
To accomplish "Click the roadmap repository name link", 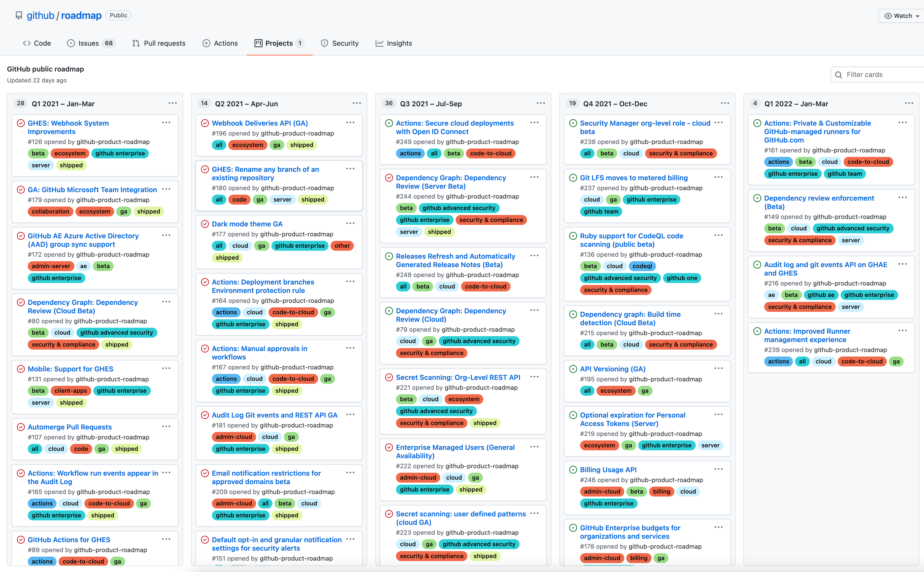I will (x=81, y=15).
